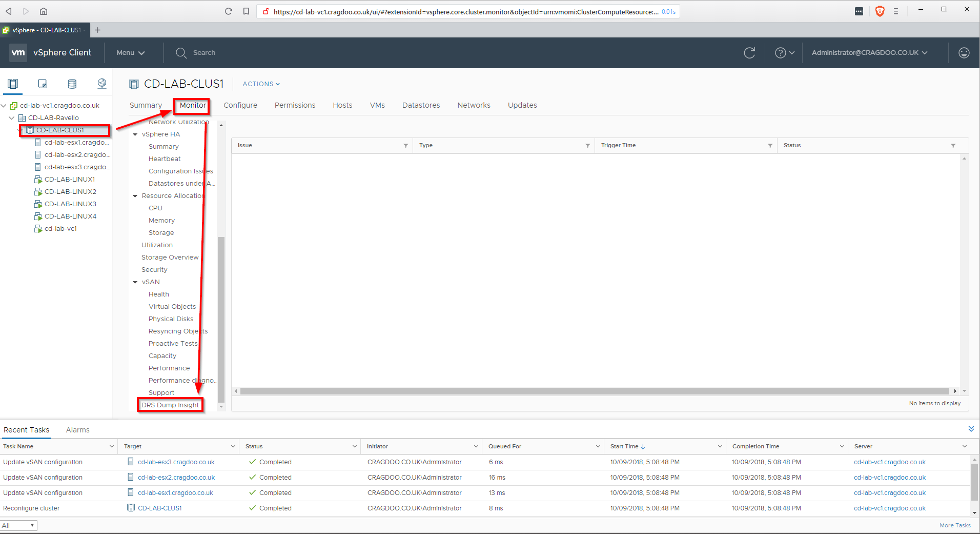980x534 pixels.
Task: Filter the Type column
Action: (587, 146)
